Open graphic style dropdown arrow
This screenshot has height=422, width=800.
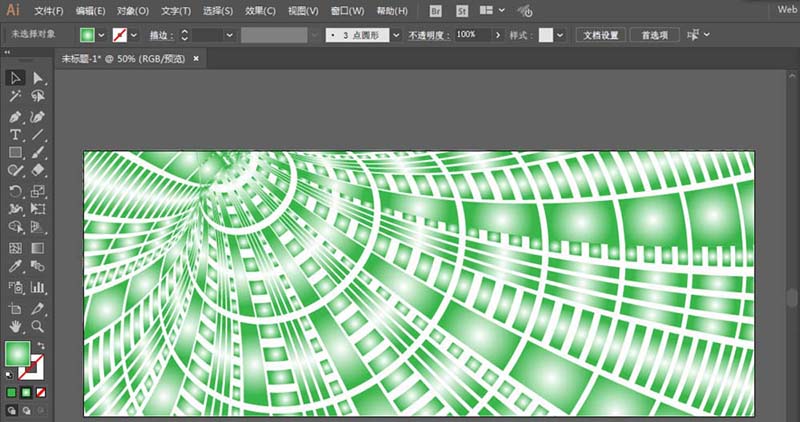click(x=560, y=35)
